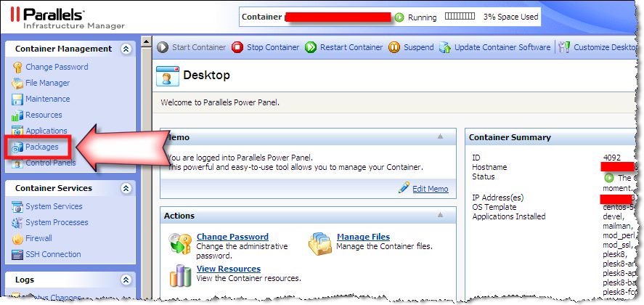
Task: Click the Change Password keys icon in Actions
Action: pyautogui.click(x=180, y=244)
